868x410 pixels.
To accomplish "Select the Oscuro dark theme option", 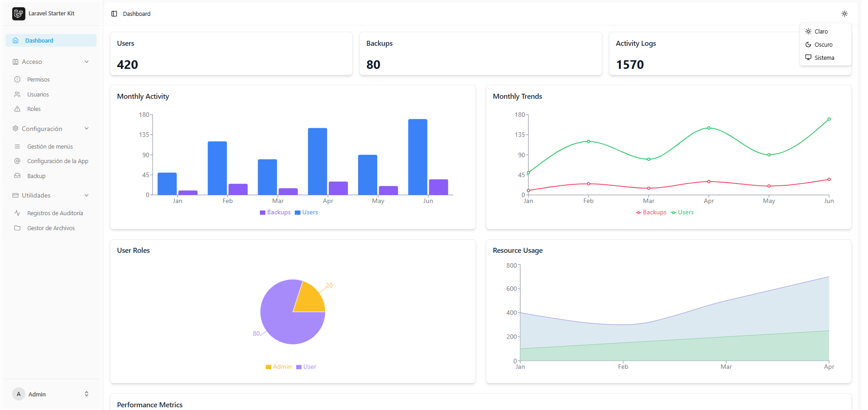I will click(823, 45).
